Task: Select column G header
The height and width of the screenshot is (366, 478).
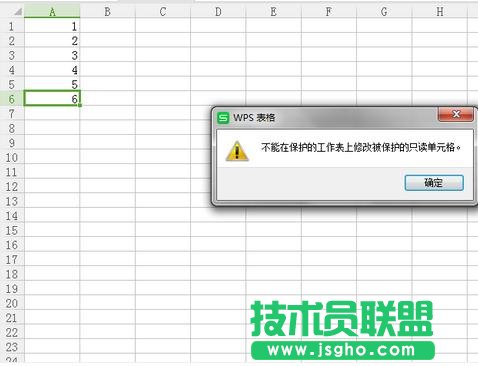Action: (384, 12)
